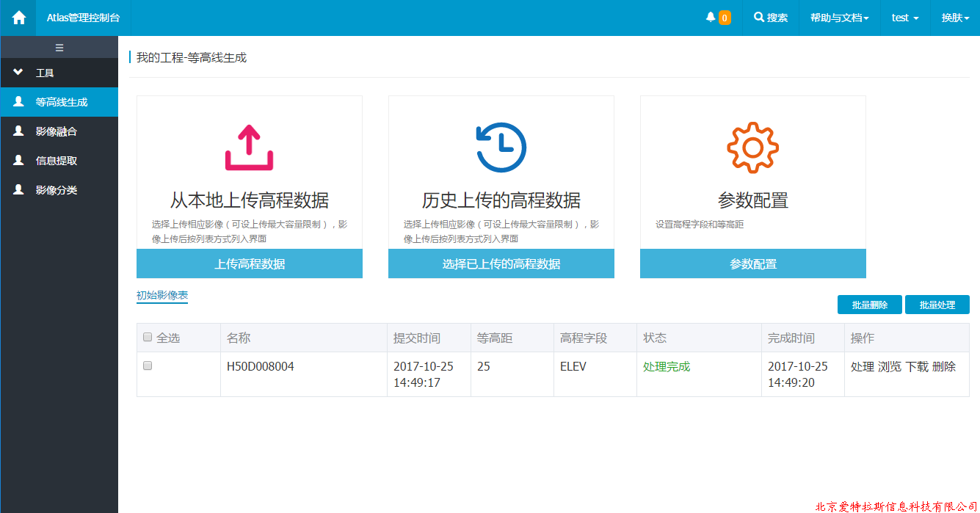The width and height of the screenshot is (980, 513).
Task: Toggle the 全选 select-all checkbox
Action: point(148,338)
